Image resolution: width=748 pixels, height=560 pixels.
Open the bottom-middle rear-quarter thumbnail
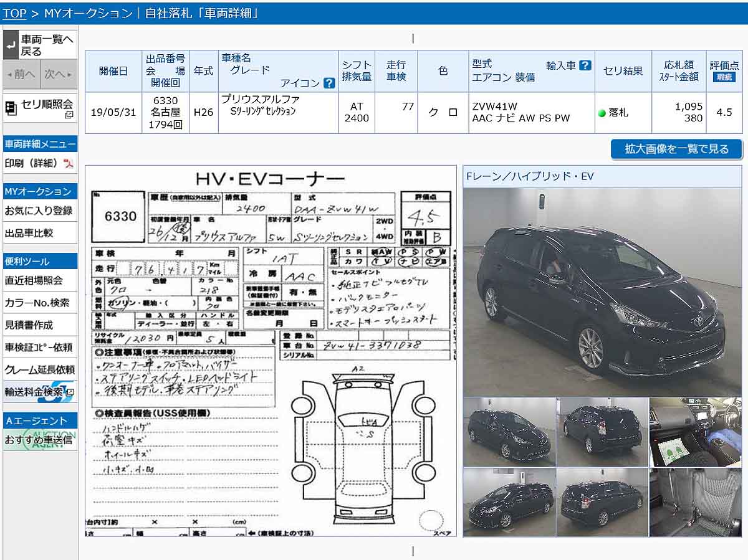[x=602, y=502]
